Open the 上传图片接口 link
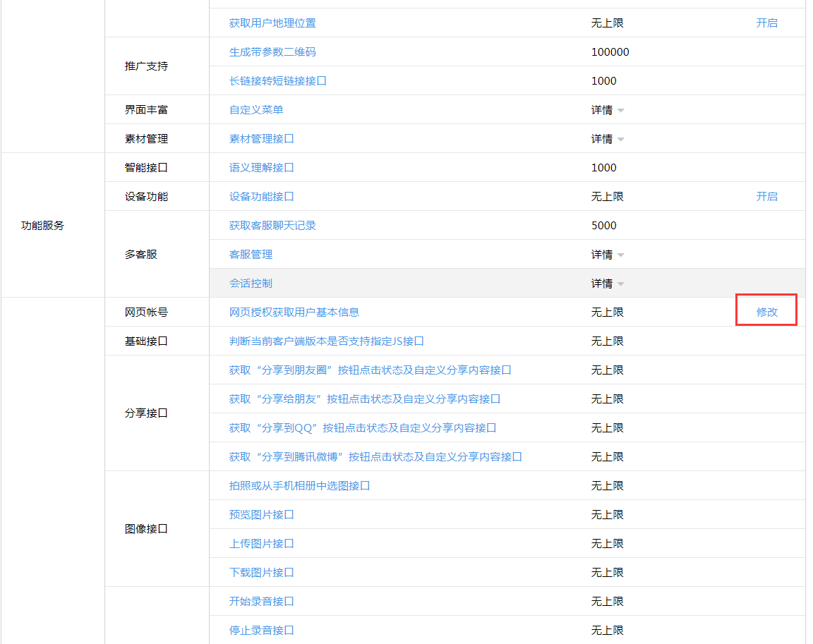The width and height of the screenshot is (813, 644). [x=261, y=544]
